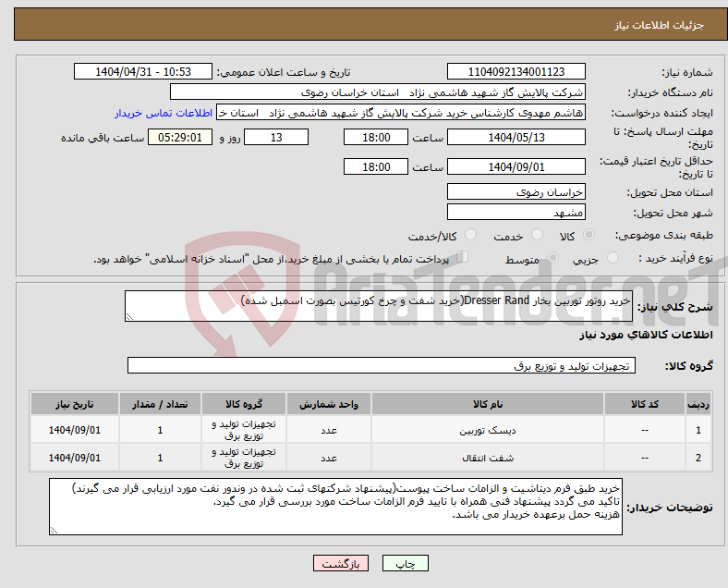Select the کالا radio button
728x588 pixels.
(x=588, y=235)
